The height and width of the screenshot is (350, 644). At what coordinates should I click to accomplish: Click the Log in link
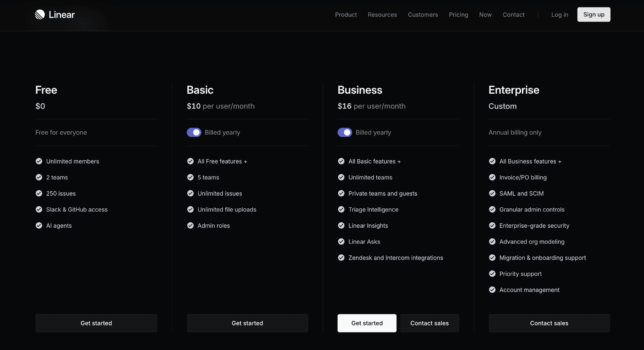[560, 14]
